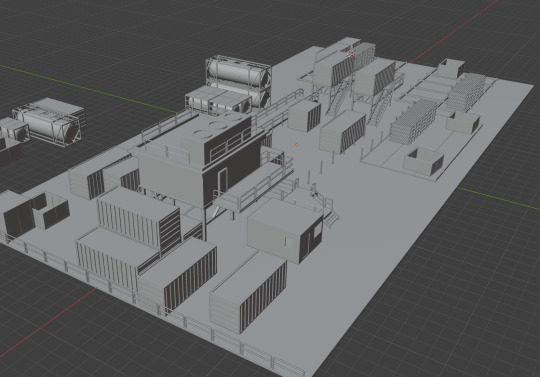Screen dimensions: 540x377
Task: Select the farther pipe rack stack in fenced yard
Action: tap(466, 91)
